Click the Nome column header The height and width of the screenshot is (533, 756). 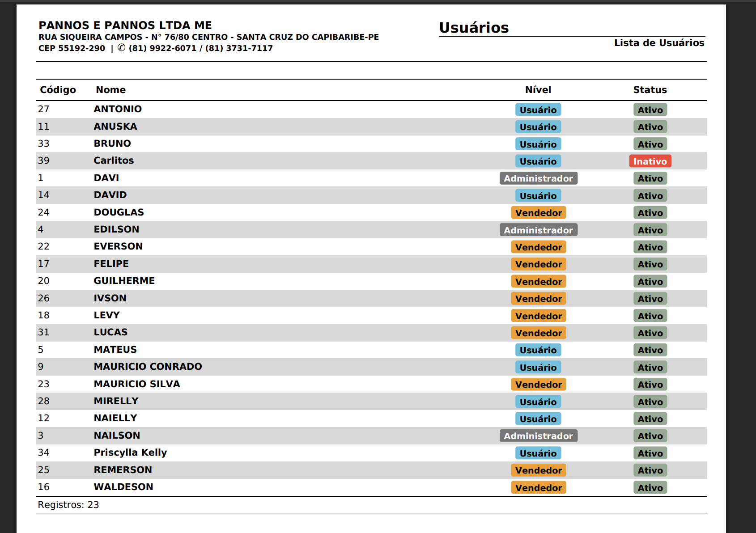[x=110, y=90]
